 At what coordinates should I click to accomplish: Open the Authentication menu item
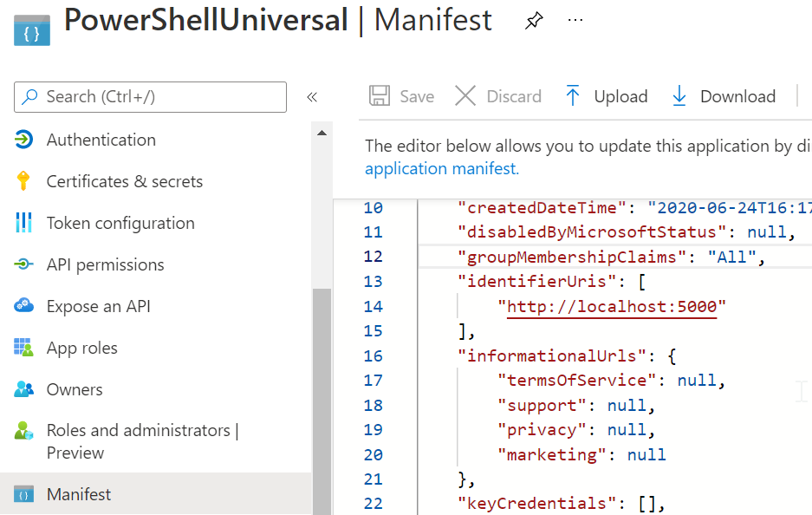[x=101, y=140]
